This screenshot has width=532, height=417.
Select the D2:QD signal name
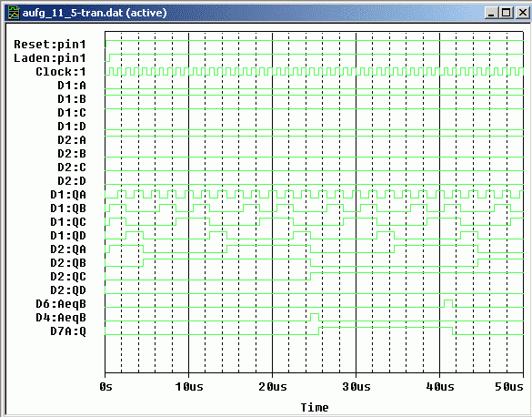click(x=68, y=290)
